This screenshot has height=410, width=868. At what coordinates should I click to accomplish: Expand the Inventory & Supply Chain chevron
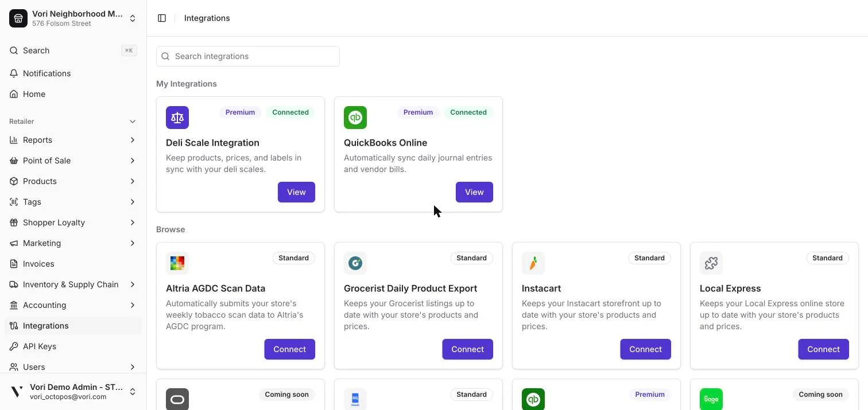point(133,284)
